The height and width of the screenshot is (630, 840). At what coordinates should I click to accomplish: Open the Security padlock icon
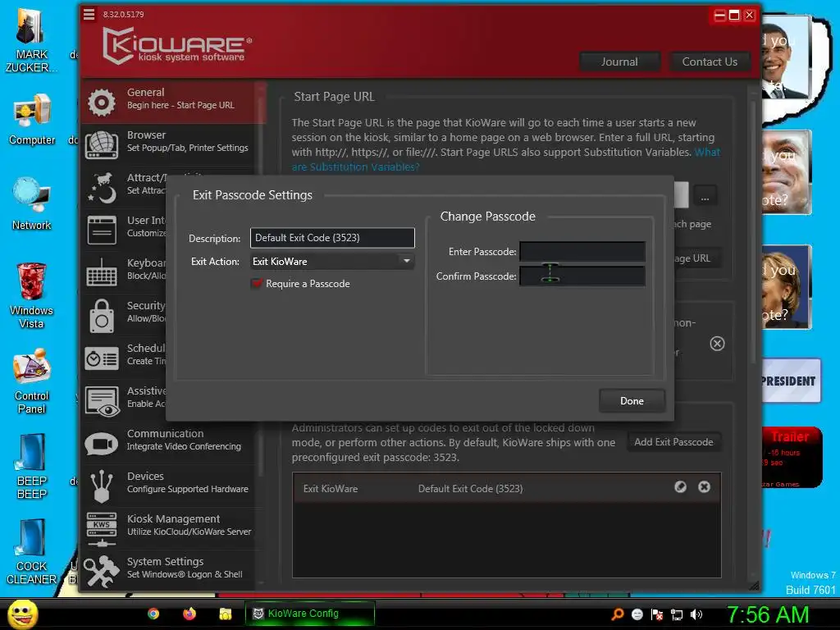click(x=101, y=316)
